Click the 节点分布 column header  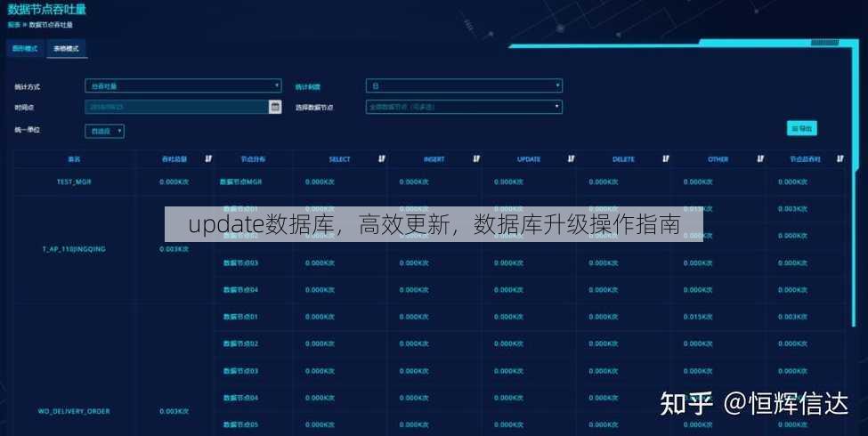click(253, 159)
